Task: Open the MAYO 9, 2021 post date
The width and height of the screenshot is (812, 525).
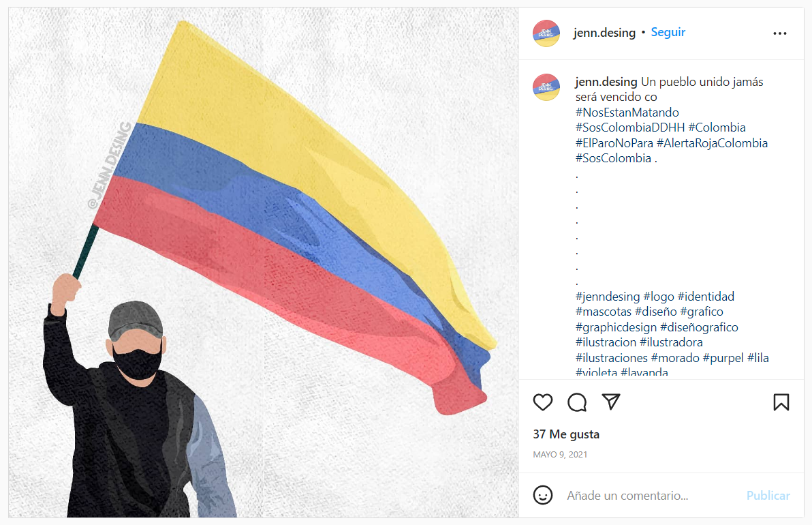Action: pyautogui.click(x=560, y=455)
